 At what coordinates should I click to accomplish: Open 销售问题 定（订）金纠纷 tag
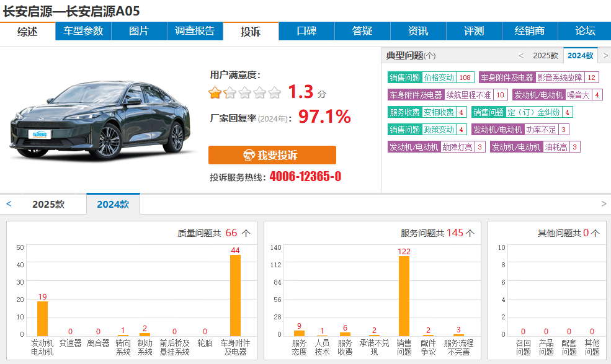point(522,112)
